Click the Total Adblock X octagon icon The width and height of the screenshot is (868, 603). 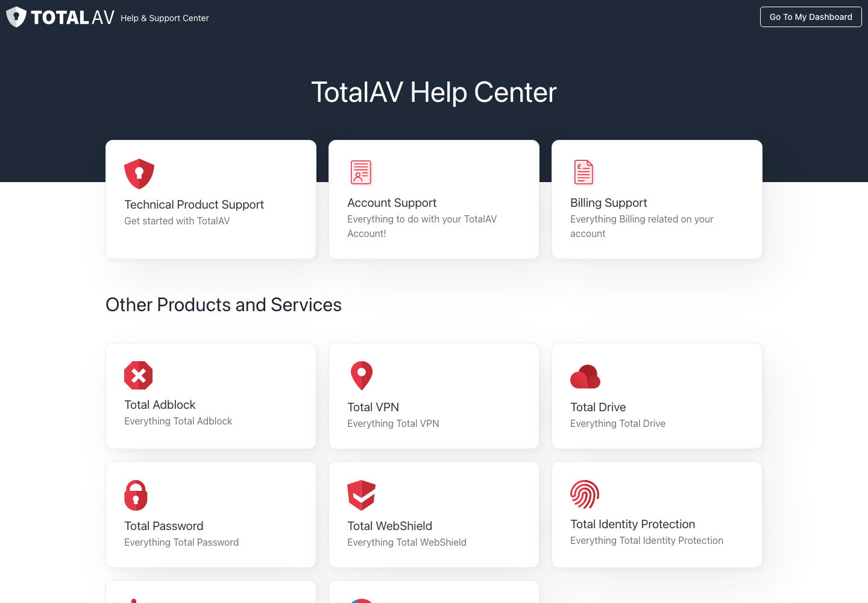tap(139, 376)
